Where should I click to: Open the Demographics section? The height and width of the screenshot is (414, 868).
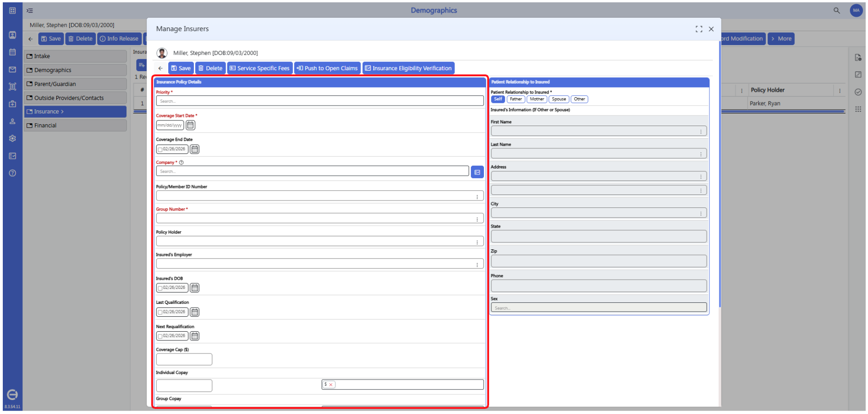(75, 70)
